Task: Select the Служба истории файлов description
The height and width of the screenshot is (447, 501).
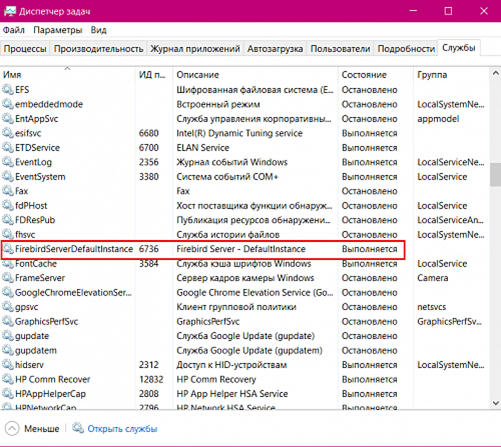Action: tap(228, 235)
